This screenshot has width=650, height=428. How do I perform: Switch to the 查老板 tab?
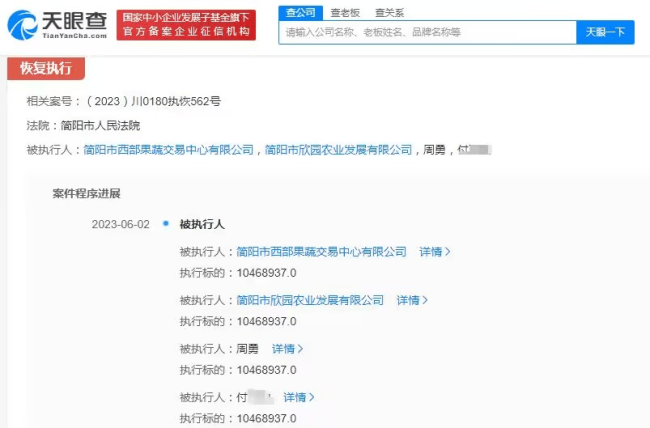point(345,12)
